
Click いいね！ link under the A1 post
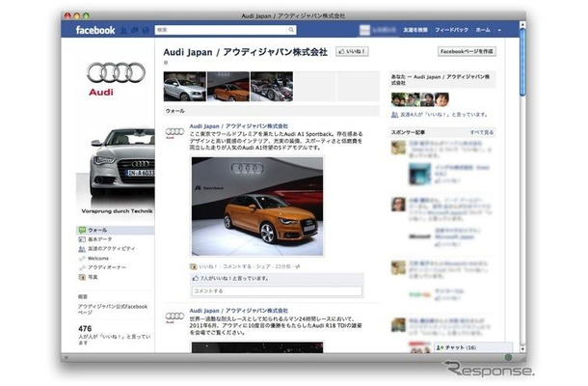click(x=208, y=266)
